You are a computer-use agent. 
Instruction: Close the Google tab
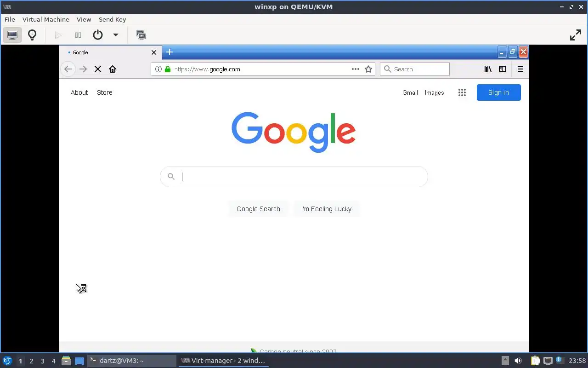point(154,52)
